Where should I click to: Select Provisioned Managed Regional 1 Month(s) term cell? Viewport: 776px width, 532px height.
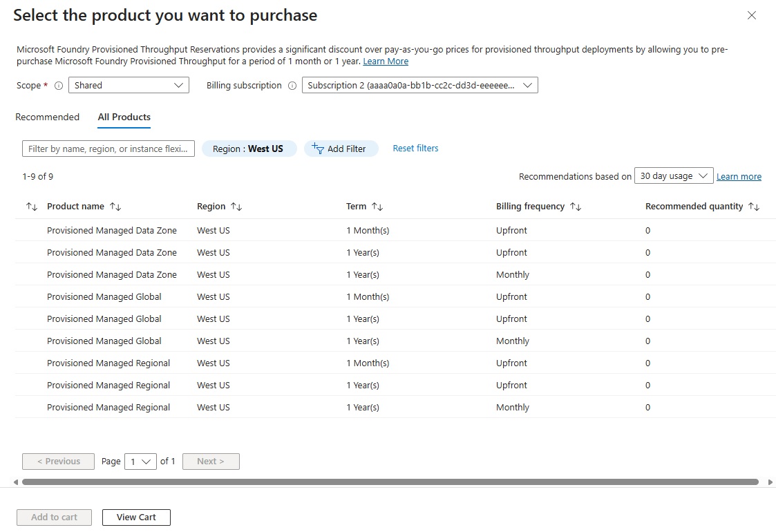pyautogui.click(x=368, y=363)
